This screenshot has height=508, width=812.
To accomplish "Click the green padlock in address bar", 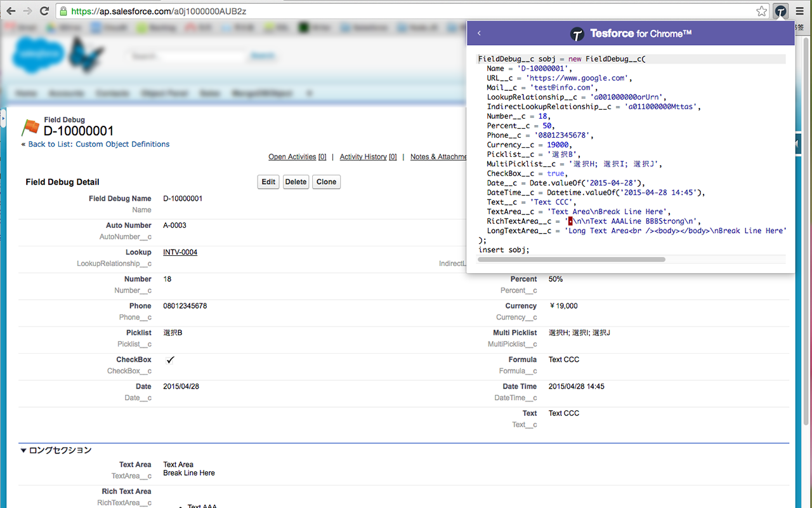I will [x=63, y=11].
